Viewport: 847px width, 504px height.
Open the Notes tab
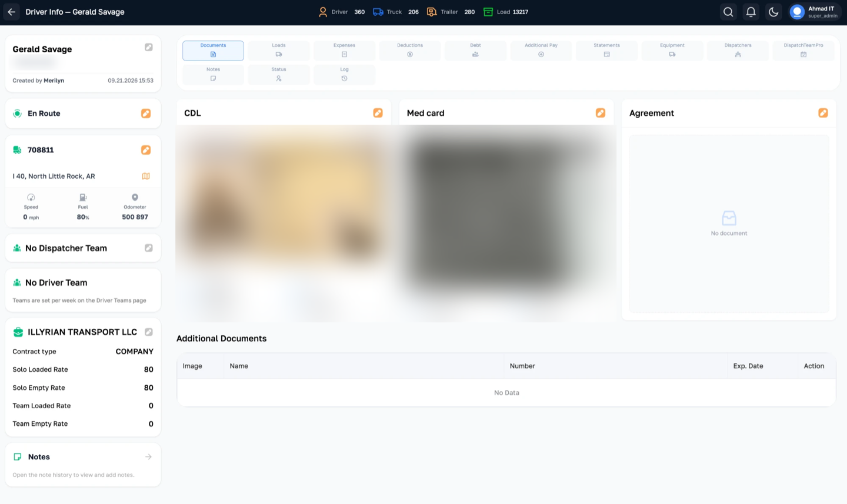click(213, 75)
